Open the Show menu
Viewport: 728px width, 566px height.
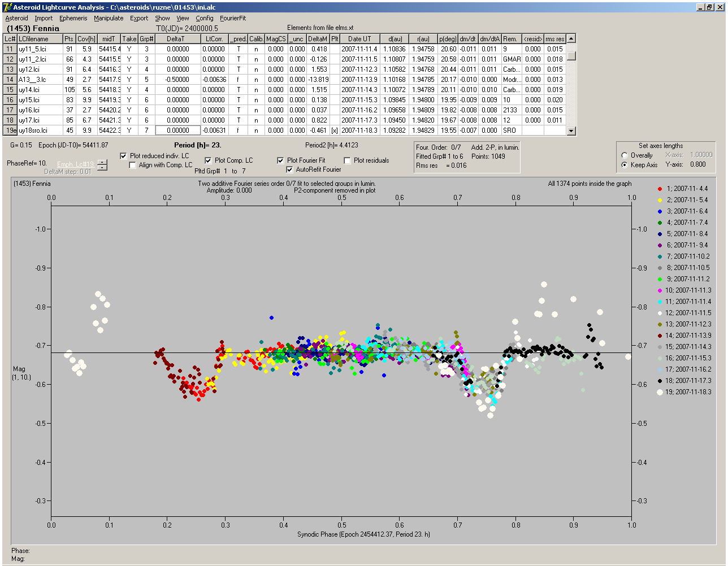(x=162, y=18)
